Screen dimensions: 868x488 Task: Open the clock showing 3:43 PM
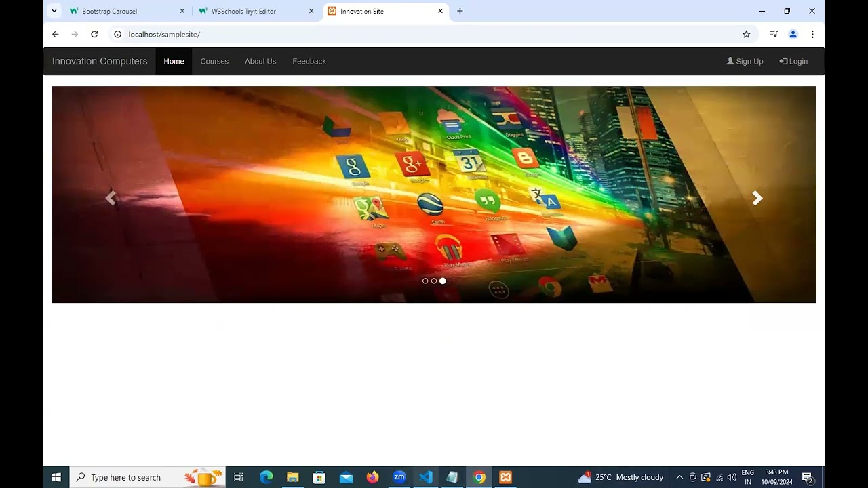(x=776, y=477)
